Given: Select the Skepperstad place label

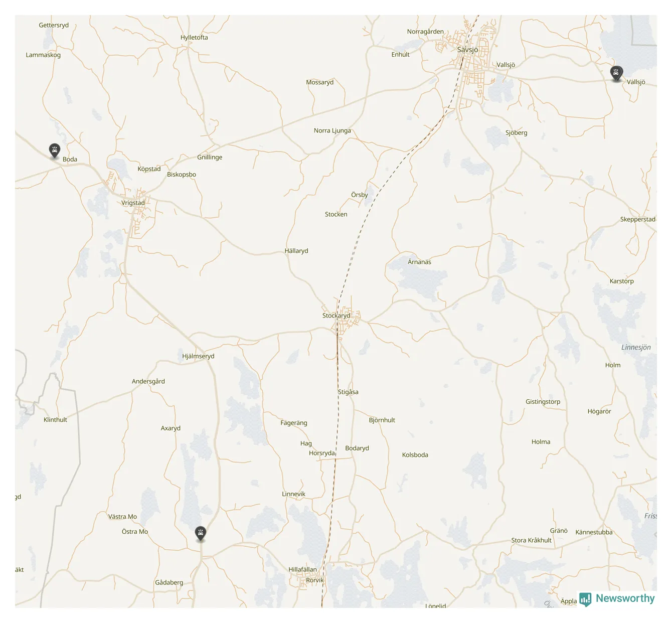Looking at the screenshot, I should (637, 219).
